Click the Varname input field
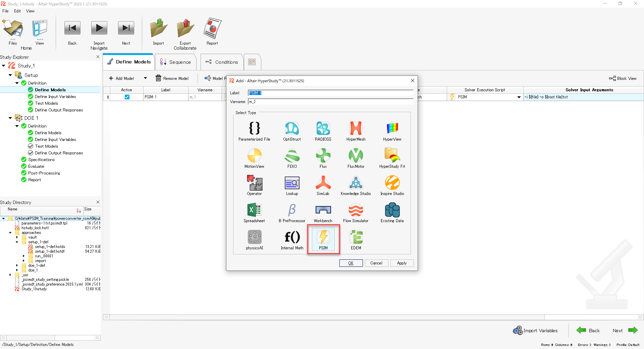644x349 pixels. tap(330, 102)
